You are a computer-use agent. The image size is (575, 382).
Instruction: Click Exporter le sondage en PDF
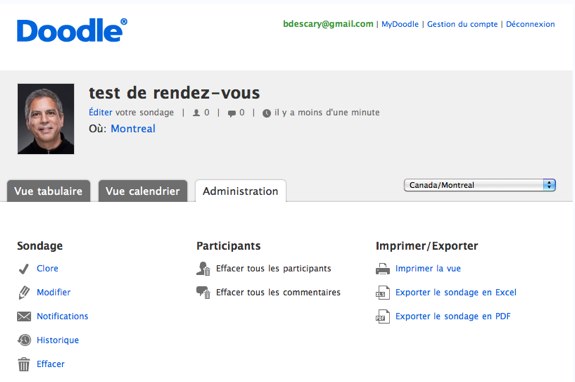click(x=453, y=316)
